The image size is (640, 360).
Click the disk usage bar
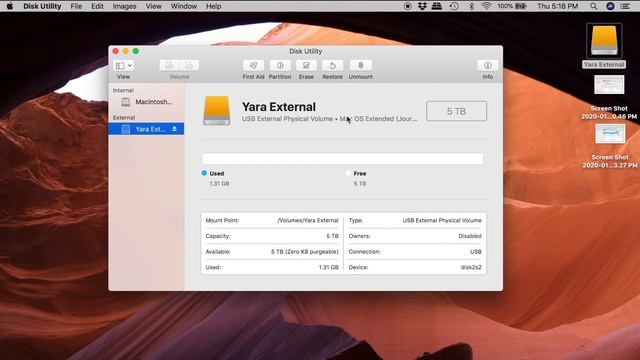point(343,159)
